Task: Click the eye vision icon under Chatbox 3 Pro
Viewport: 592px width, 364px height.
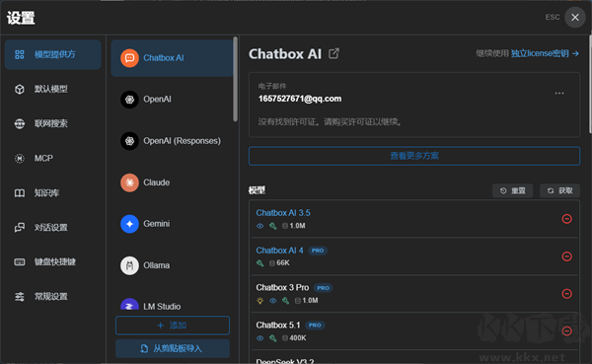Action: (273, 301)
